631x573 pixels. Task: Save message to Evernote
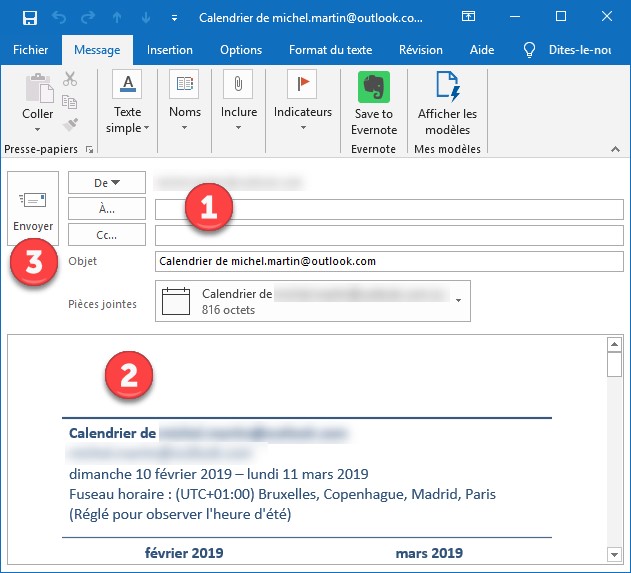(374, 104)
